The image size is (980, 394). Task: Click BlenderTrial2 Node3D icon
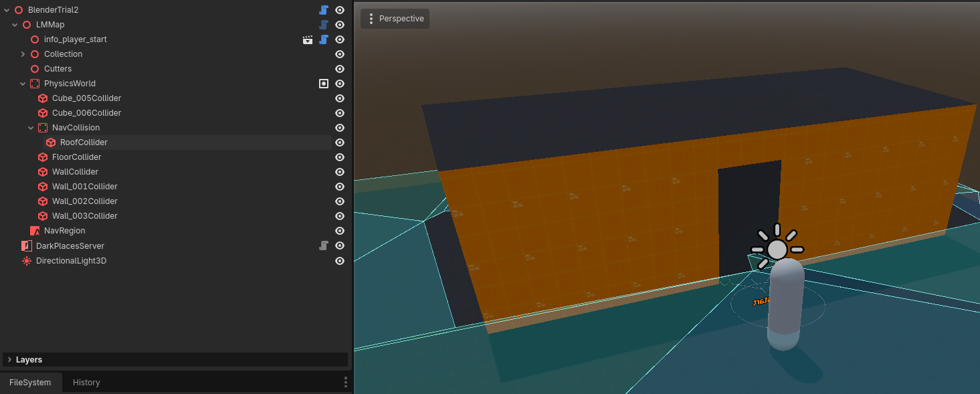coord(19,10)
